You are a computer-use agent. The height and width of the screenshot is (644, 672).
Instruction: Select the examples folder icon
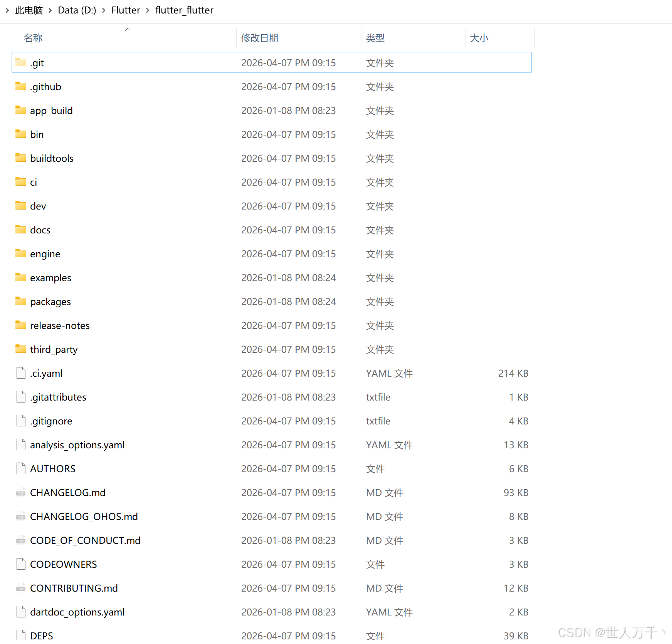tap(21, 277)
